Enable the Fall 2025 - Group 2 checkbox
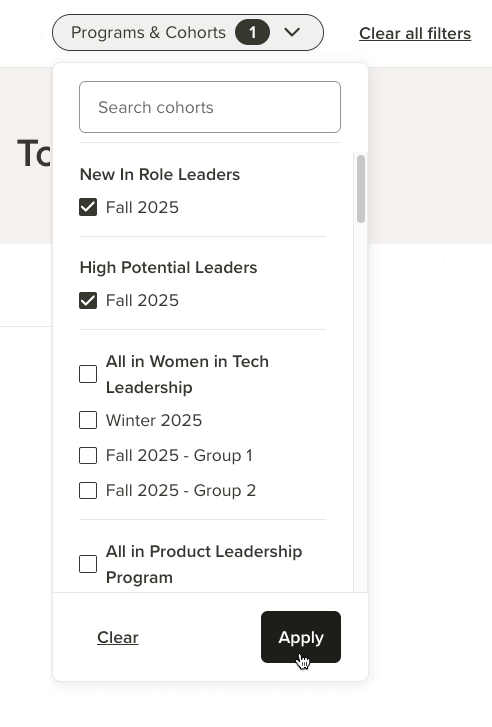The image size is (492, 727). click(88, 490)
